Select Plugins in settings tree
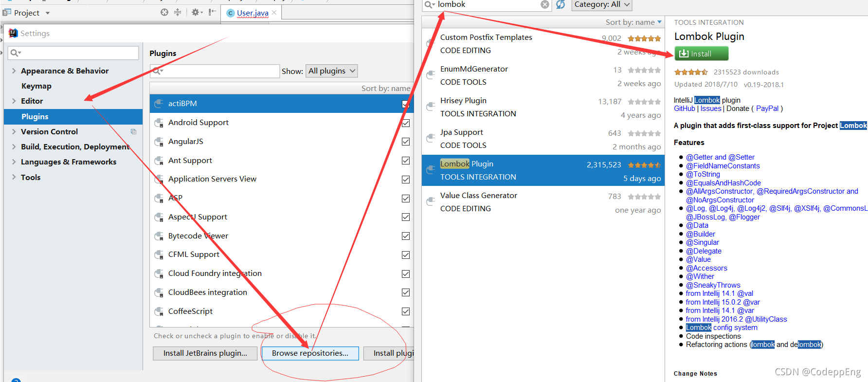This screenshot has width=868, height=382. click(73, 116)
